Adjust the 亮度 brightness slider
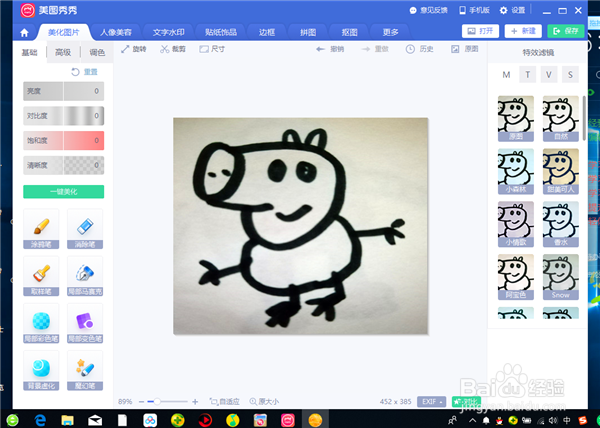The height and width of the screenshot is (428, 600). pyautogui.click(x=64, y=91)
